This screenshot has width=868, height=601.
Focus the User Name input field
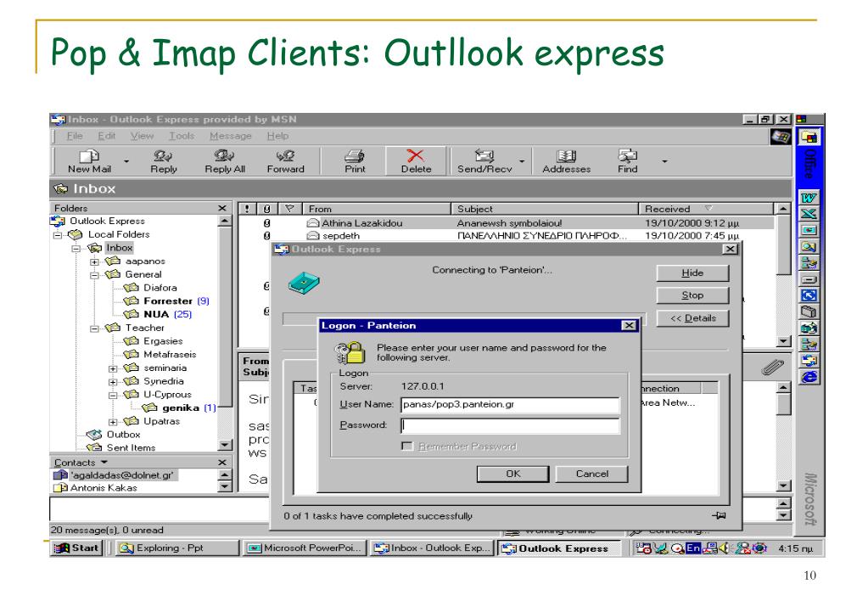tap(510, 405)
